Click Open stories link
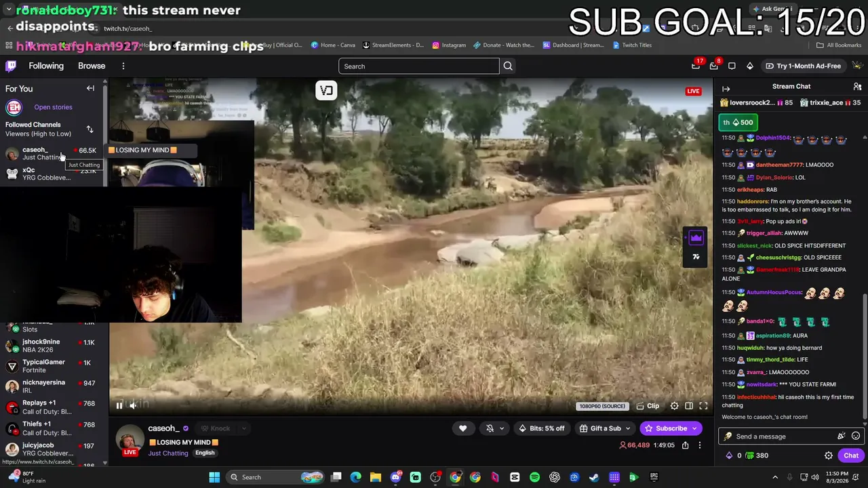This screenshot has height=488, width=868. click(x=53, y=107)
